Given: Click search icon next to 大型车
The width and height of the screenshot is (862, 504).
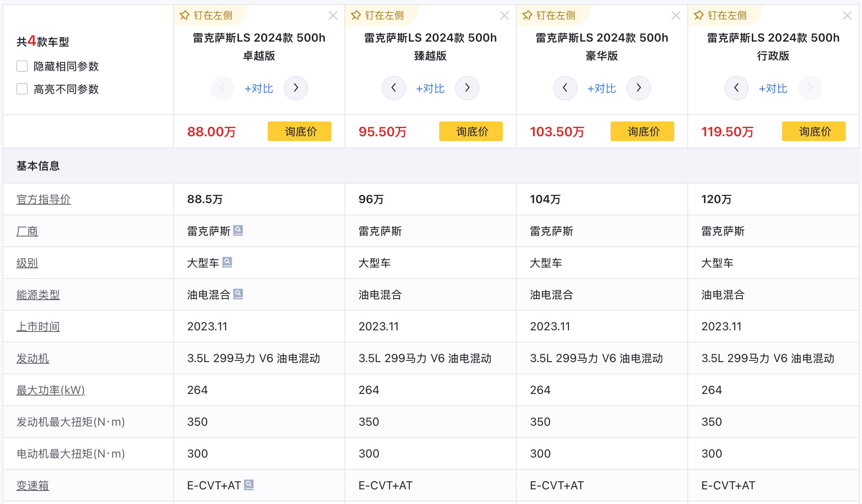Looking at the screenshot, I should 227,262.
